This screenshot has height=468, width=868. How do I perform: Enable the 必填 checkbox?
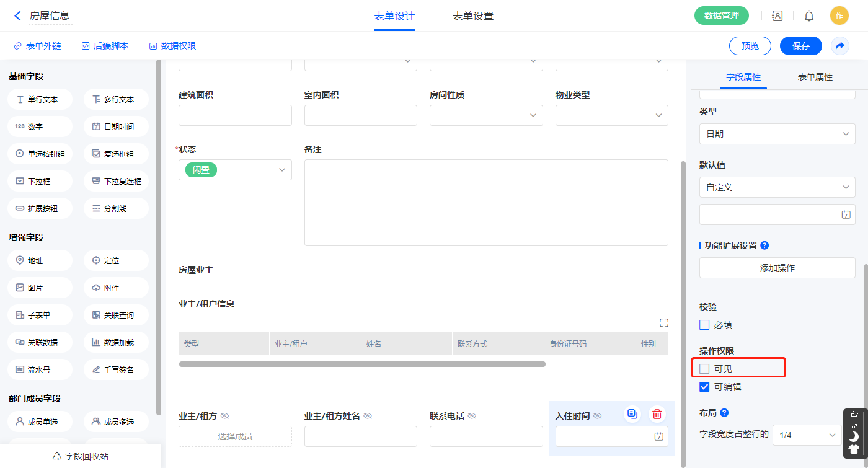coord(704,325)
